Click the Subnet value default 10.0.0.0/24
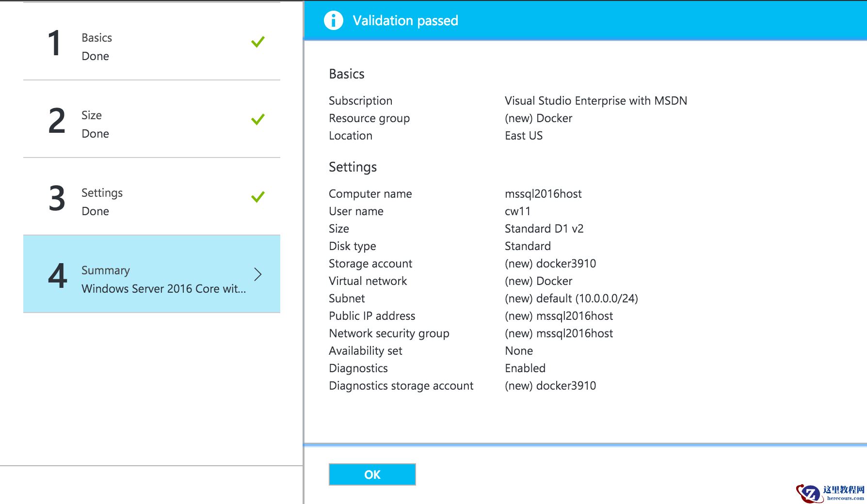Screen dimensions: 867x504 click(571, 299)
